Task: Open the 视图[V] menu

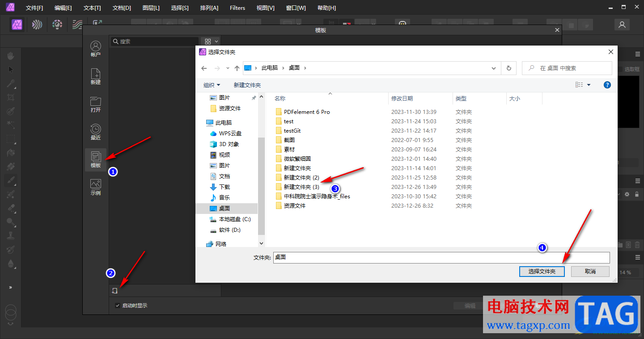Action: 266,8
